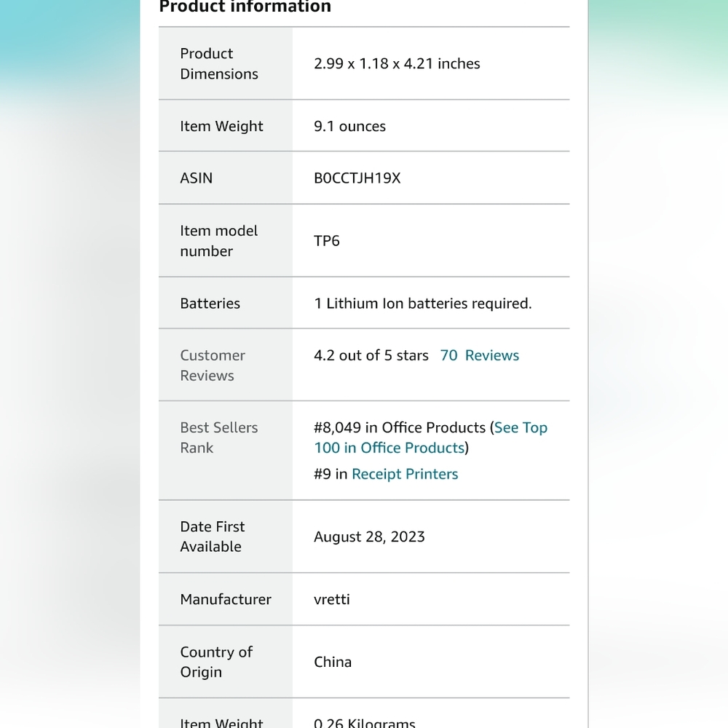Open the Receipt Printers category link
This screenshot has width=728, height=728.
coord(405,474)
